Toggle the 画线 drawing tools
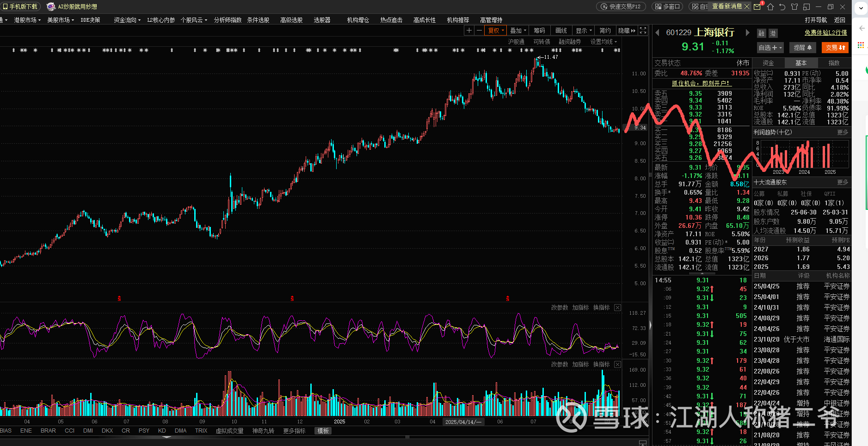Image resolution: width=868 pixels, height=446 pixels. coord(561,31)
